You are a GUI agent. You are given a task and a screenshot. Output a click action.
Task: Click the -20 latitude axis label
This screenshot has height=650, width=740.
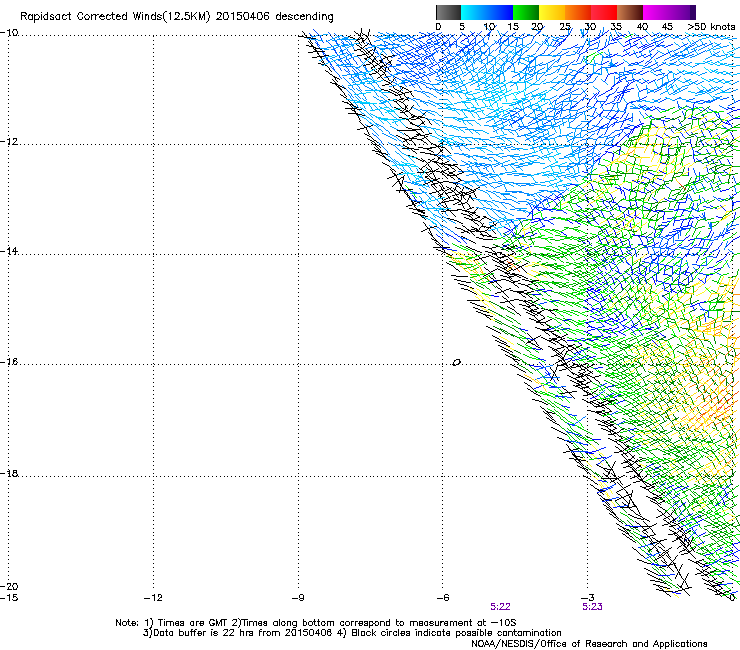coord(9,586)
